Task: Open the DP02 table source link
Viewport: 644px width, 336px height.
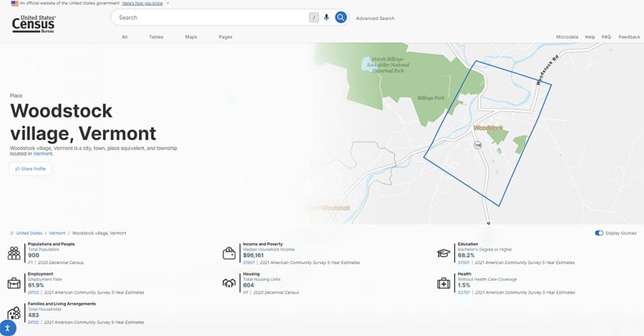Action: [x=33, y=322]
